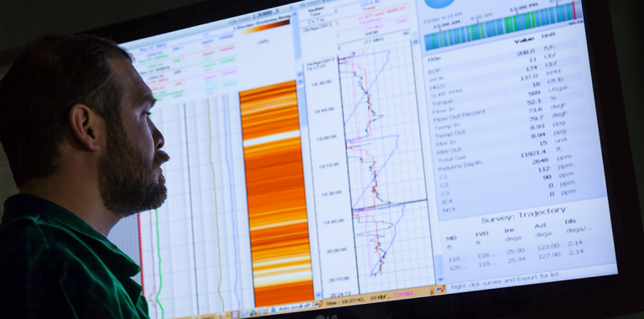
Task: Click the square window icon in bottom toolbar
Action: click(235, 315)
